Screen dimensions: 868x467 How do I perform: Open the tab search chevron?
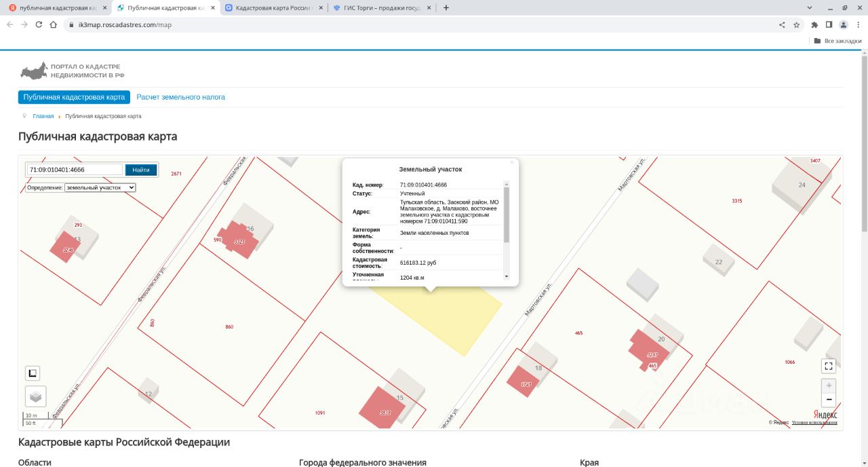810,7
